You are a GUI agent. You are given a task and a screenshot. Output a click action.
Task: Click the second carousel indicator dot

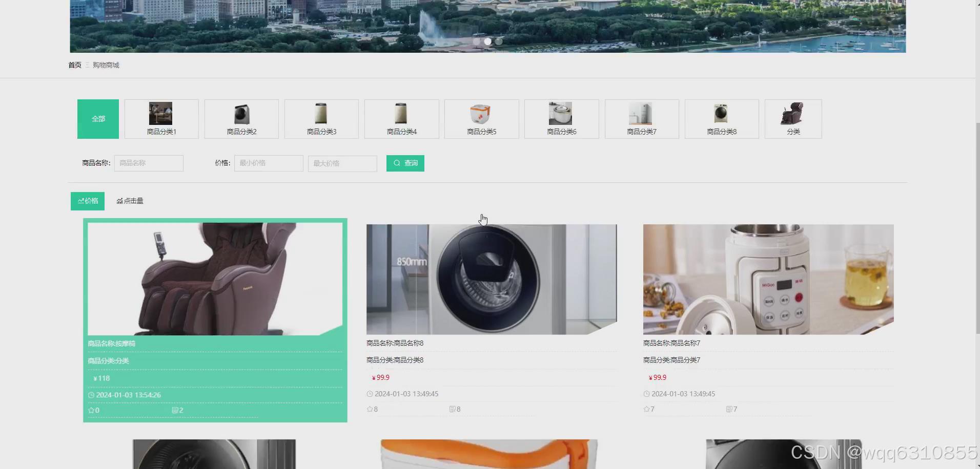[488, 41]
